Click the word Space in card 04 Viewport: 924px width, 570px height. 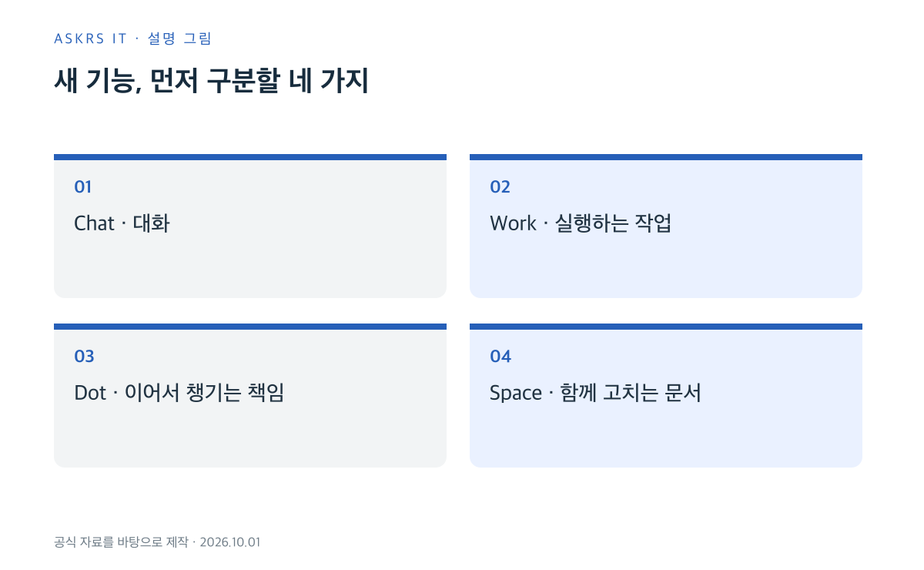coord(516,394)
